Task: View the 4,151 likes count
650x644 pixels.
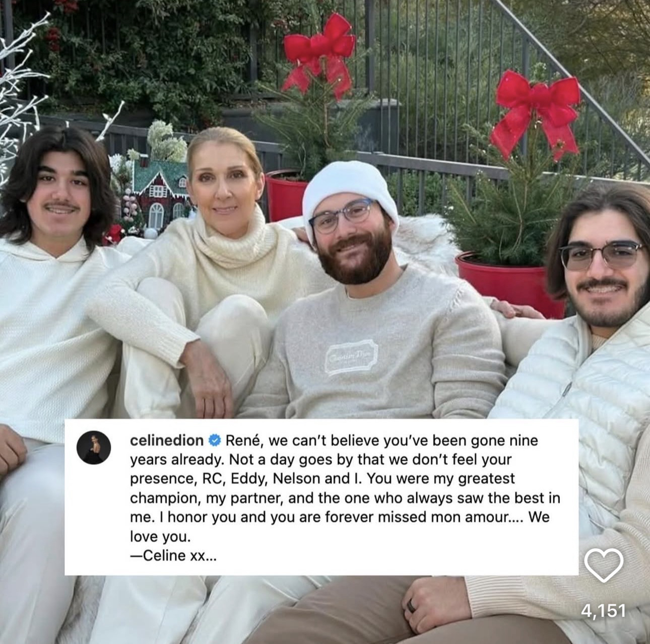Action: (x=603, y=611)
